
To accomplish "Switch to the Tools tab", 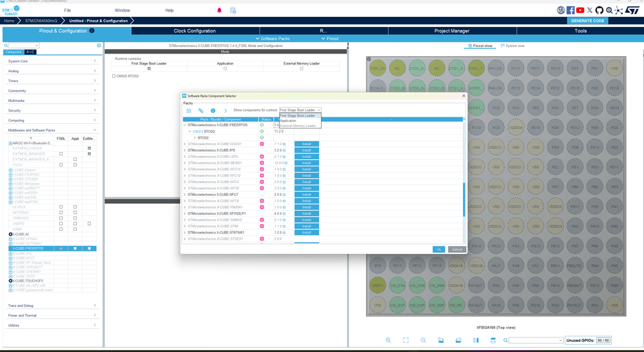I will point(580,31).
